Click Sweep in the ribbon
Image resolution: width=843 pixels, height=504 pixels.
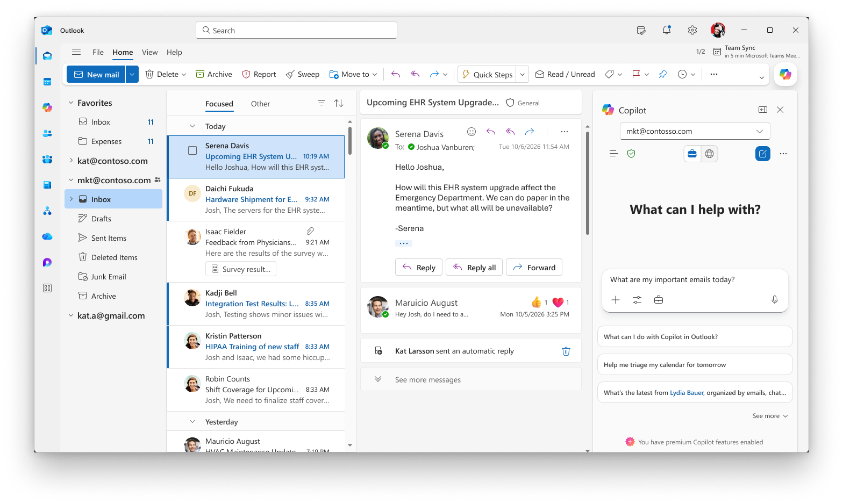click(302, 74)
